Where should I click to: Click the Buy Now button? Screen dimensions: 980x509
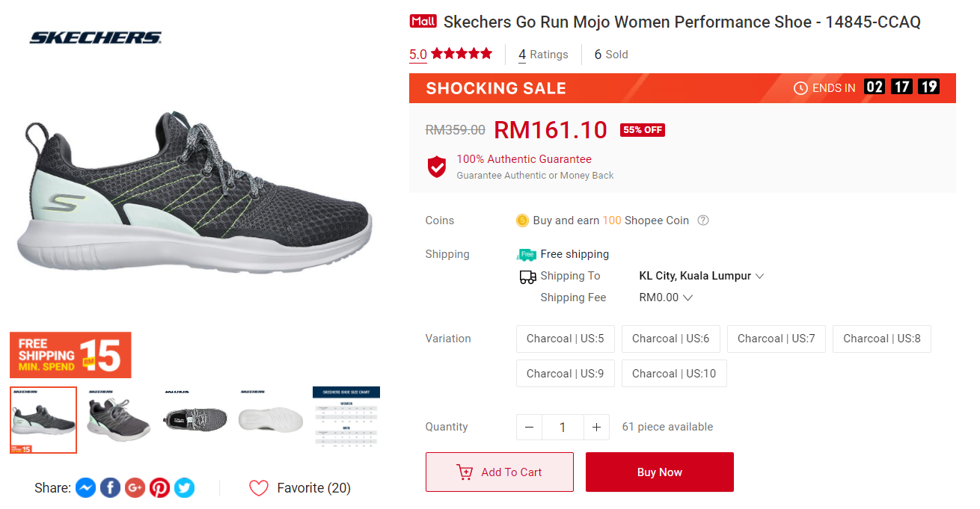pos(659,472)
